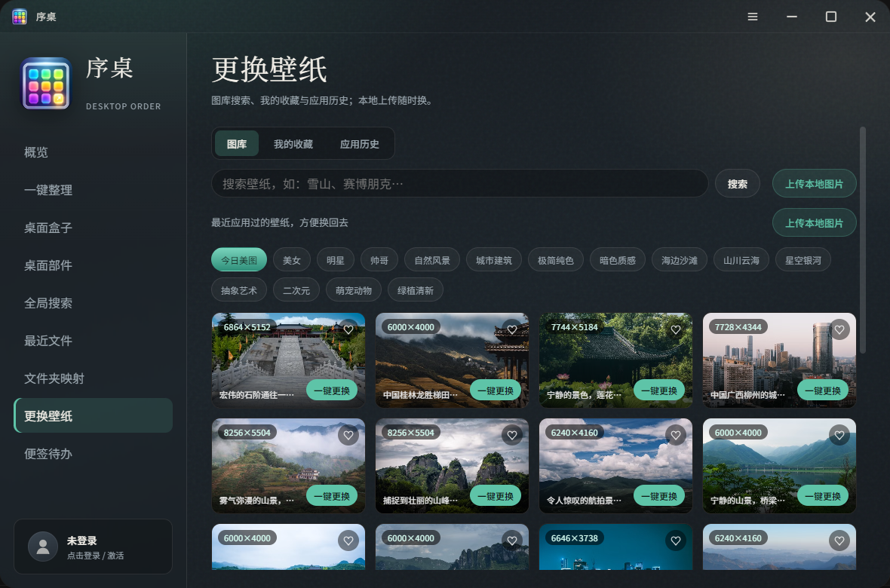The width and height of the screenshot is (890, 588).
Task: Click 一键更换 on 中国广西柳州 wallpaper
Action: tap(822, 390)
